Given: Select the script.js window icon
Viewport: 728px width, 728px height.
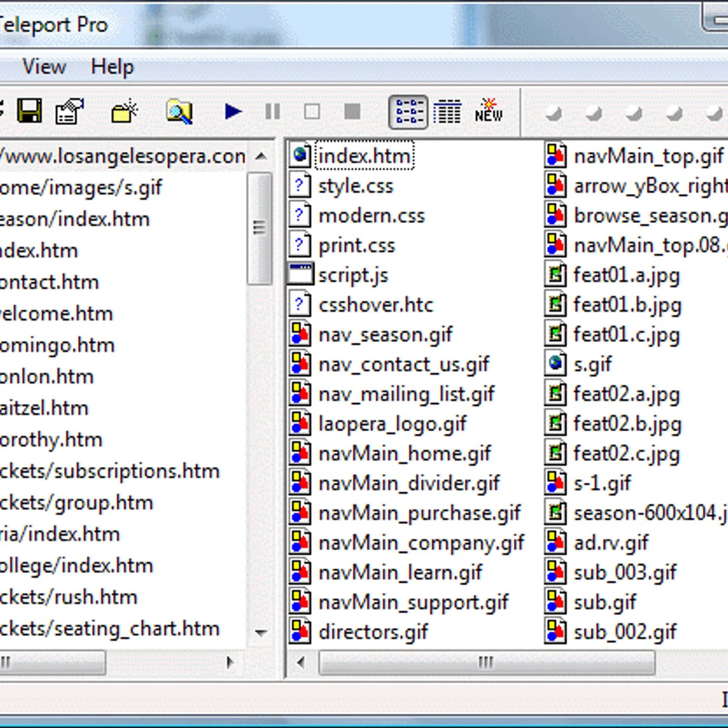Looking at the screenshot, I should 300,274.
